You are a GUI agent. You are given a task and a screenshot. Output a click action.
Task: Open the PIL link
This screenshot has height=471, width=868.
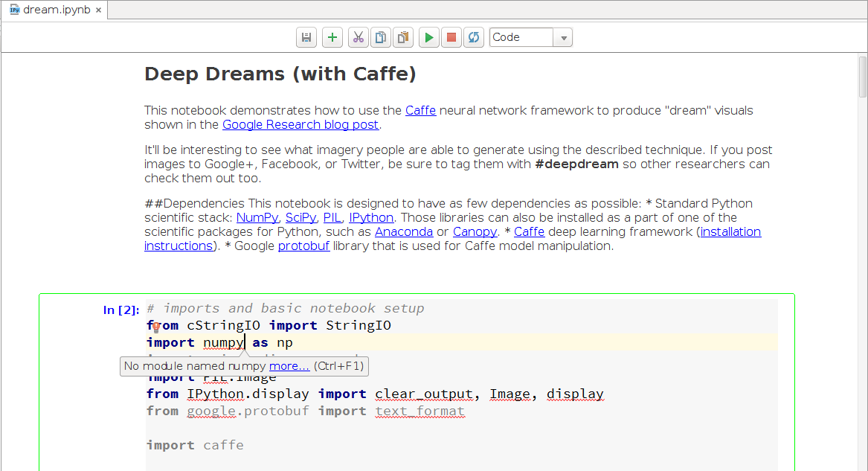coord(332,217)
